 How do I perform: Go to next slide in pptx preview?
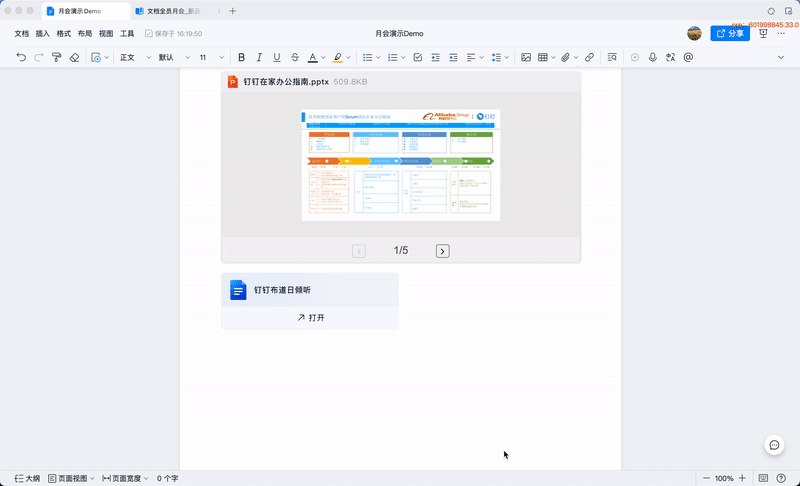click(x=442, y=251)
